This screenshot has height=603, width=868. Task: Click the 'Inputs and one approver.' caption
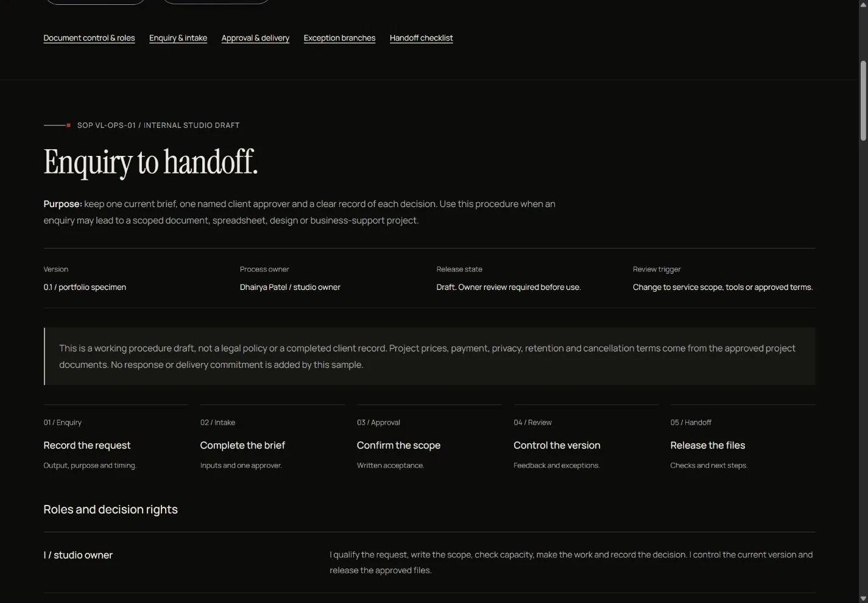[x=241, y=465]
